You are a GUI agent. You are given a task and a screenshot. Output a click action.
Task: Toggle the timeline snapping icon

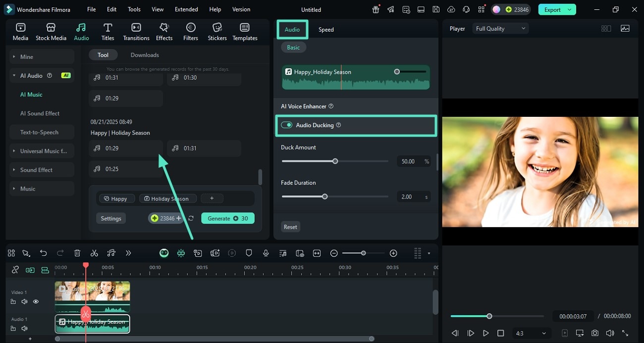pyautogui.click(x=30, y=270)
